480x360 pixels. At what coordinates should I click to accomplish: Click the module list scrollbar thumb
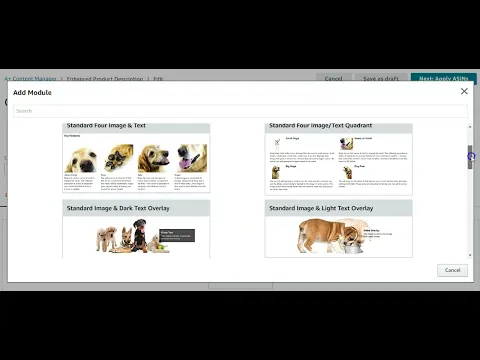pyautogui.click(x=470, y=157)
